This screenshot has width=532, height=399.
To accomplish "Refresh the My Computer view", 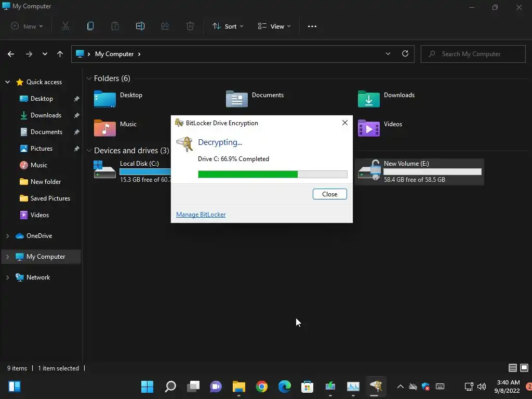I will pos(405,54).
